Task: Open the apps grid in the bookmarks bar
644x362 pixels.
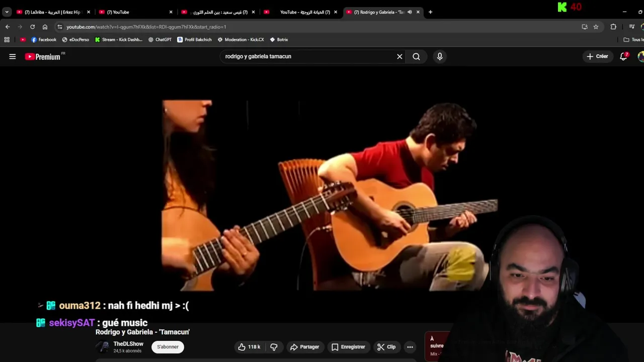Action: coord(7,40)
